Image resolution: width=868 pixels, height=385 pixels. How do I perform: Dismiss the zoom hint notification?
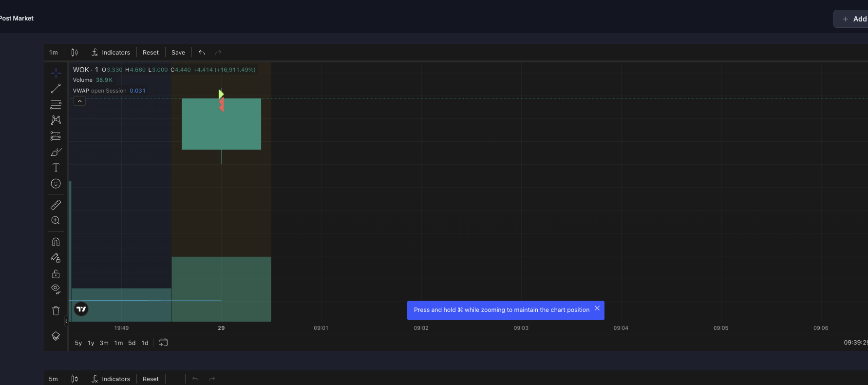click(597, 308)
